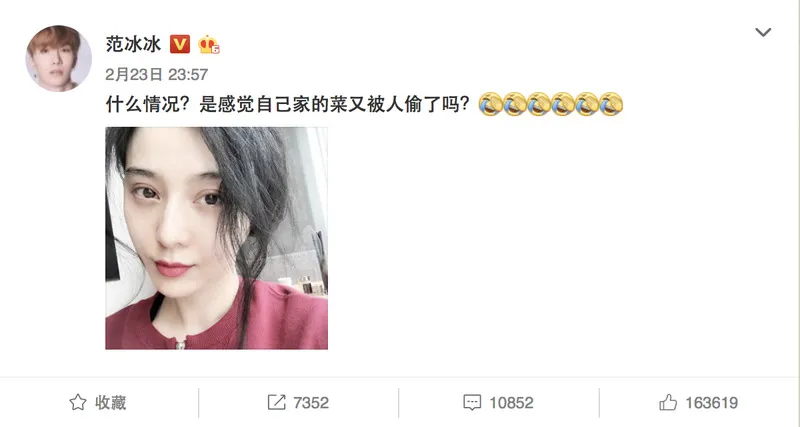Viewport: 800px width, 427px height.
Task: Click the first laughing-crying emoji
Action: tap(490, 104)
